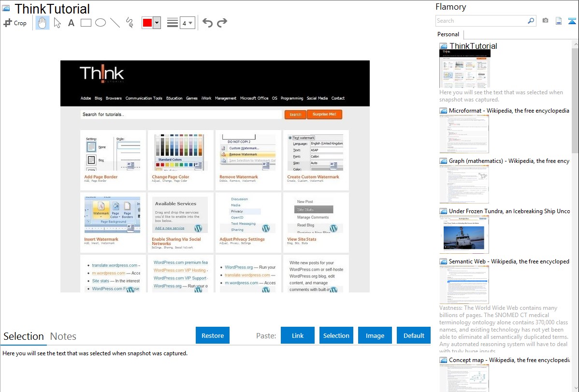Paste as Image
This screenshot has height=392, width=579.
coord(375,335)
